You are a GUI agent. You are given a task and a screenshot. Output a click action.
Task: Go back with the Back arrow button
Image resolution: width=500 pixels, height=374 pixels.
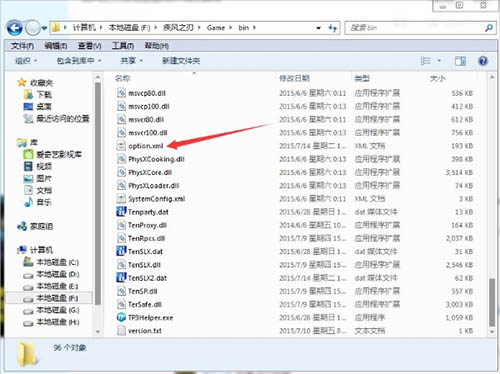tap(15, 28)
